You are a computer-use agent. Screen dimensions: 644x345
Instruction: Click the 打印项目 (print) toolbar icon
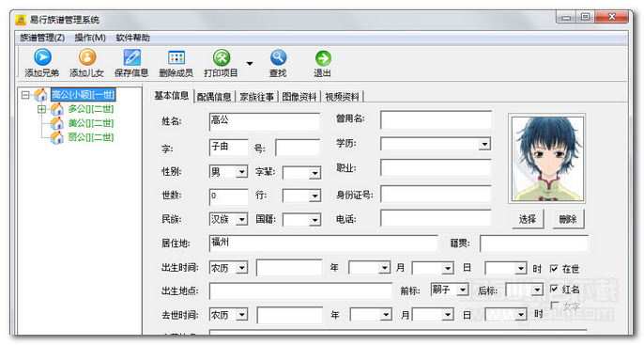click(x=222, y=57)
